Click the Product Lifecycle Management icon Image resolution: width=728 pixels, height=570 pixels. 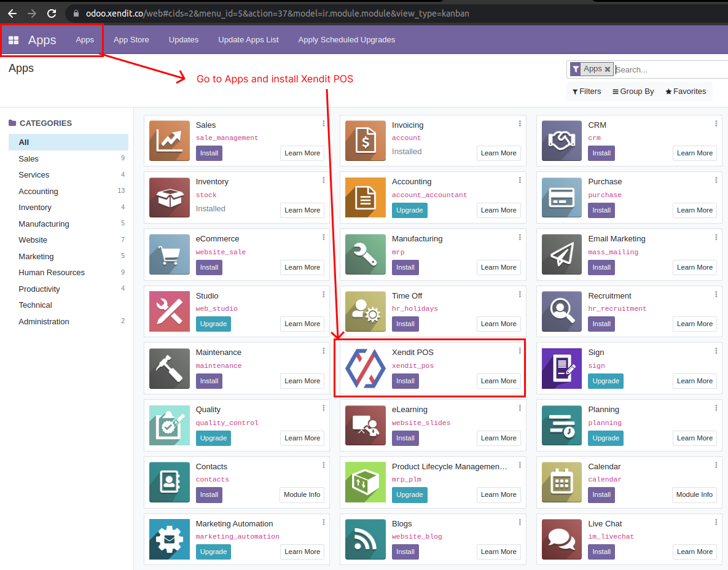(366, 482)
